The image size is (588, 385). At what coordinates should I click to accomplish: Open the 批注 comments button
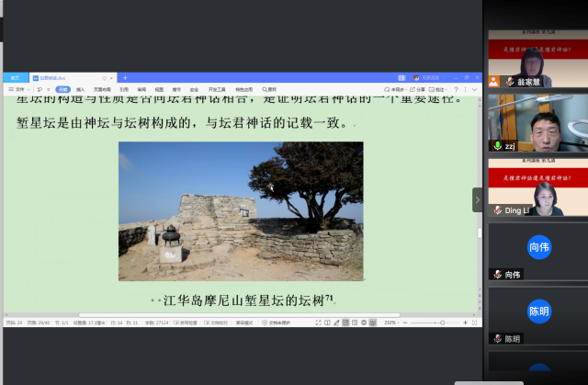tap(437, 90)
